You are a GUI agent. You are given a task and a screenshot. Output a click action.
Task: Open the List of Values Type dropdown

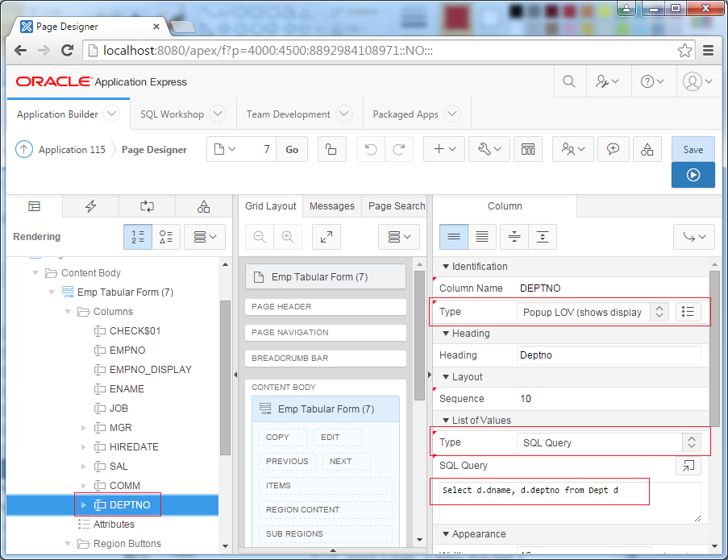click(609, 442)
